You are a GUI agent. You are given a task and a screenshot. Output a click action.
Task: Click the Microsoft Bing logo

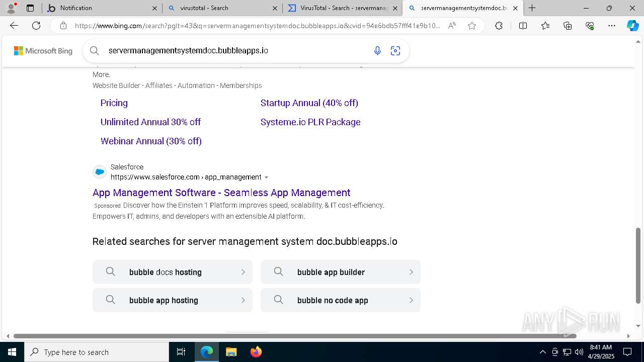pyautogui.click(x=43, y=51)
